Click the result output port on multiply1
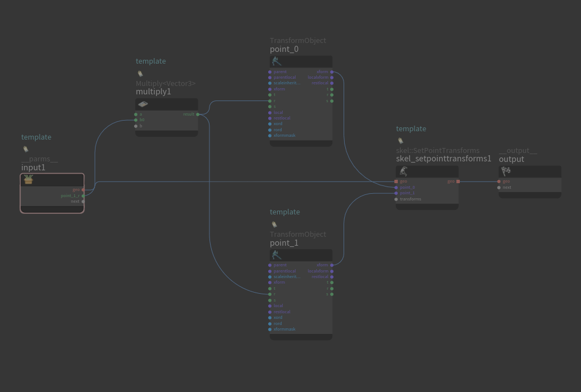Image resolution: width=581 pixels, height=392 pixels. click(198, 114)
